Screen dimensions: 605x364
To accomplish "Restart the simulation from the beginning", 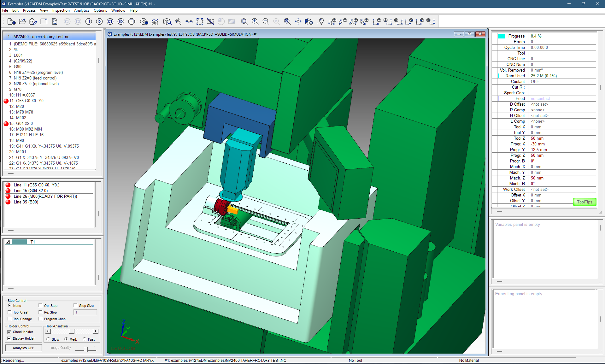I will [x=144, y=21].
